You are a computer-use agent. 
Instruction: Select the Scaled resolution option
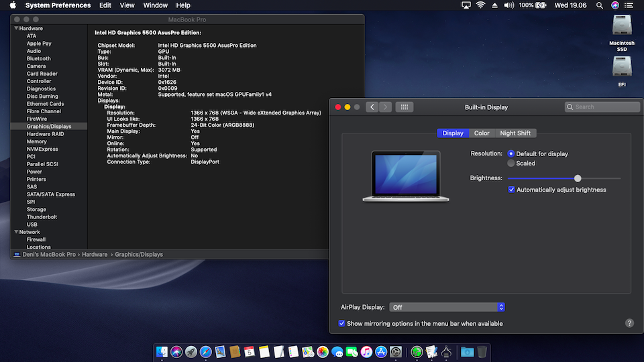(x=511, y=163)
